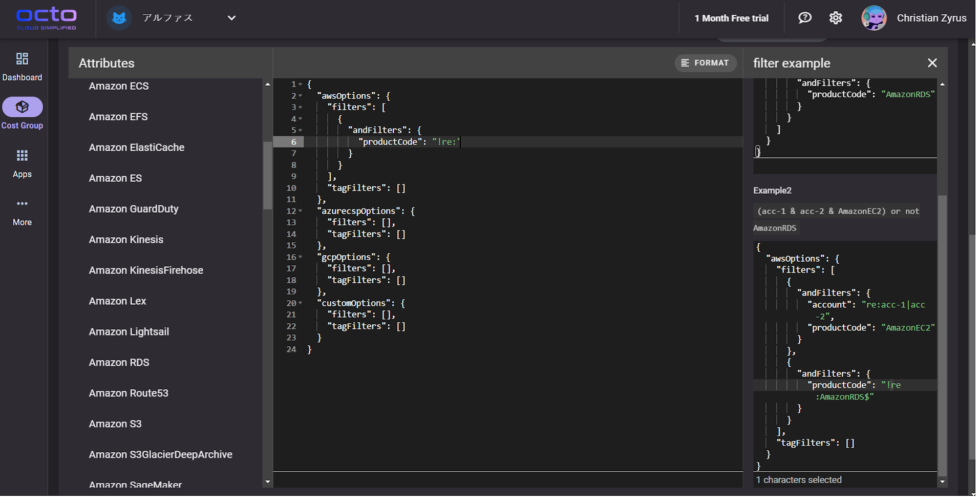Click the filter example panel title

coord(792,63)
